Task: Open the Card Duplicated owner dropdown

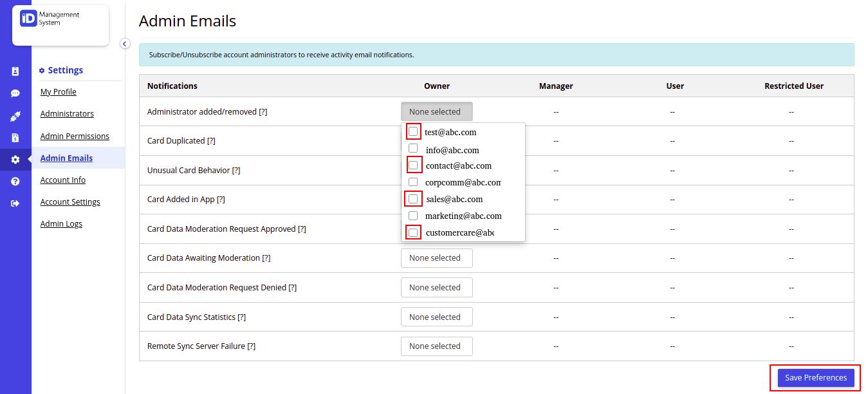Action: pyautogui.click(x=437, y=140)
